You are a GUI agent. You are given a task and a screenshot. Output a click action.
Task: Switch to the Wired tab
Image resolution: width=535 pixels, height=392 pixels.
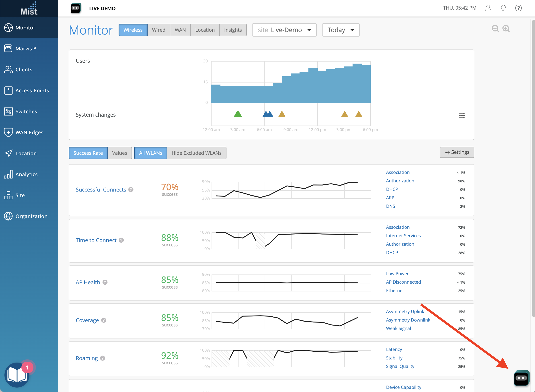158,30
